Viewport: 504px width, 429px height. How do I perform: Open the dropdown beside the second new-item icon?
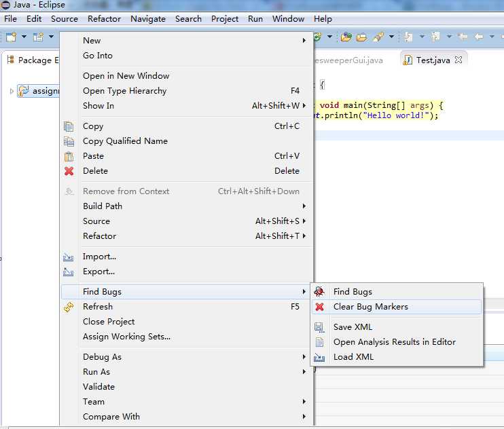coord(51,37)
